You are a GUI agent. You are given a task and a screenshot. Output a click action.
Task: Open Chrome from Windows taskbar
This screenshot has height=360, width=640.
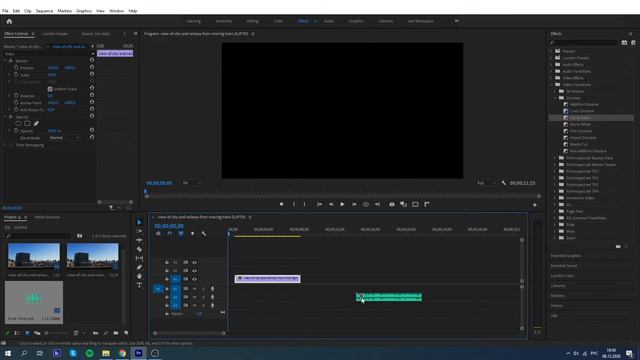point(122,353)
